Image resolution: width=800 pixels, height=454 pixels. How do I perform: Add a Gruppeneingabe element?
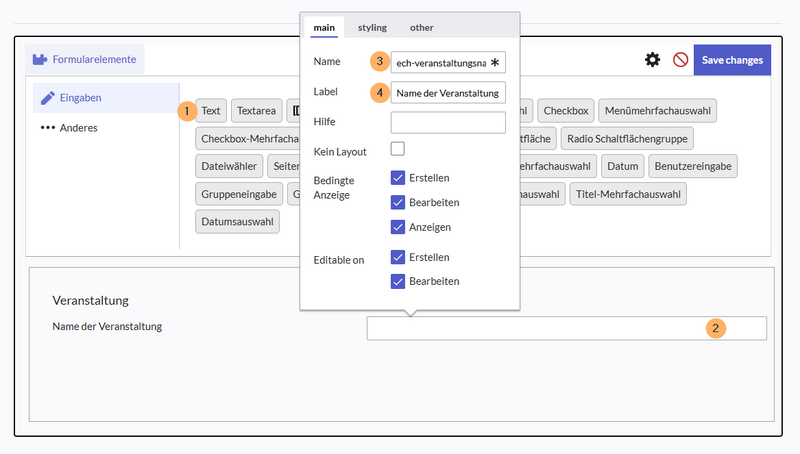coord(239,194)
